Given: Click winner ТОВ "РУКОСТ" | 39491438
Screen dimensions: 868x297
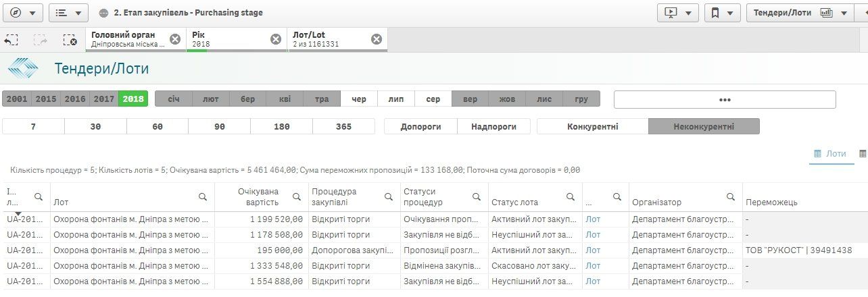Looking at the screenshot, I should click(x=798, y=250).
